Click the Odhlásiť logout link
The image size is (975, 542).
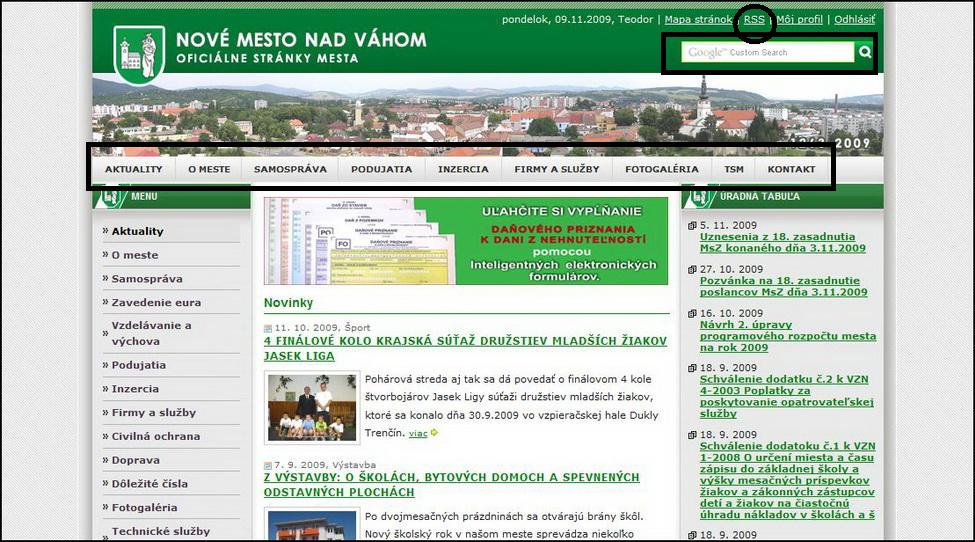854,20
